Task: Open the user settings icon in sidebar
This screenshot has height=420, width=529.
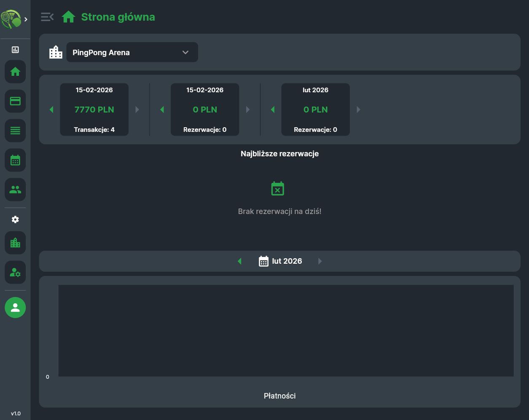Action: click(x=15, y=272)
